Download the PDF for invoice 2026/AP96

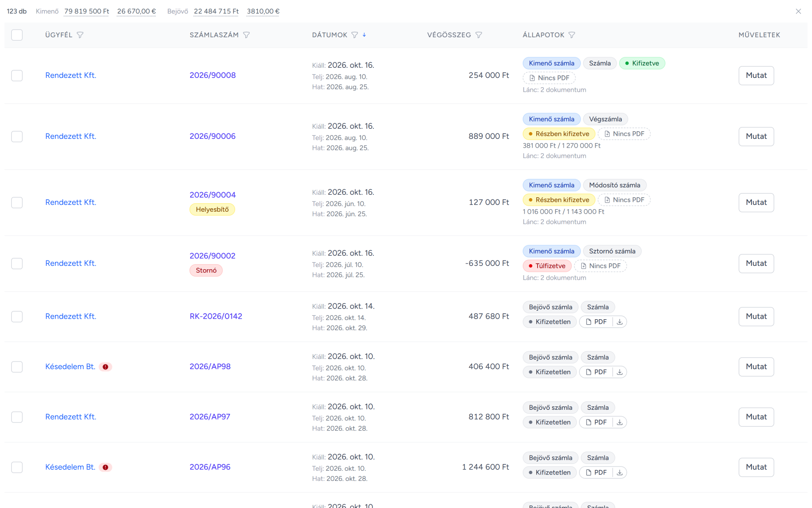coord(620,472)
